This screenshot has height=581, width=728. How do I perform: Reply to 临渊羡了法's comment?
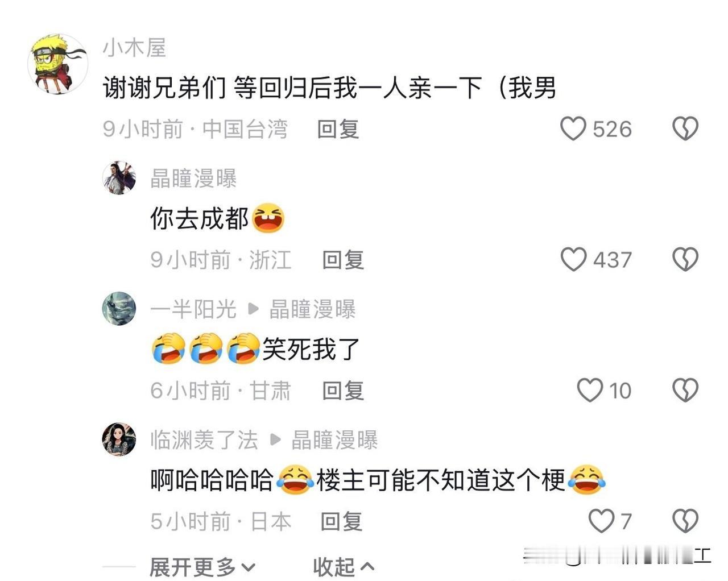pos(341,521)
